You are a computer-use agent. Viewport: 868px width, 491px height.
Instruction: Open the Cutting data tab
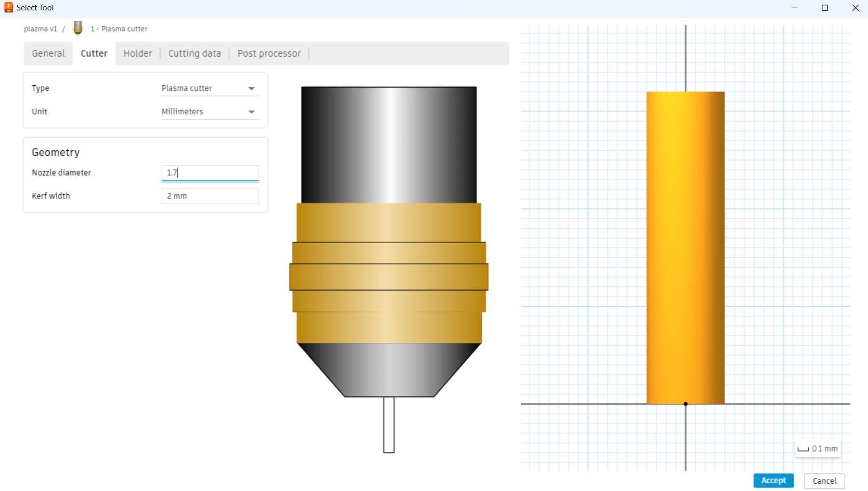point(194,54)
